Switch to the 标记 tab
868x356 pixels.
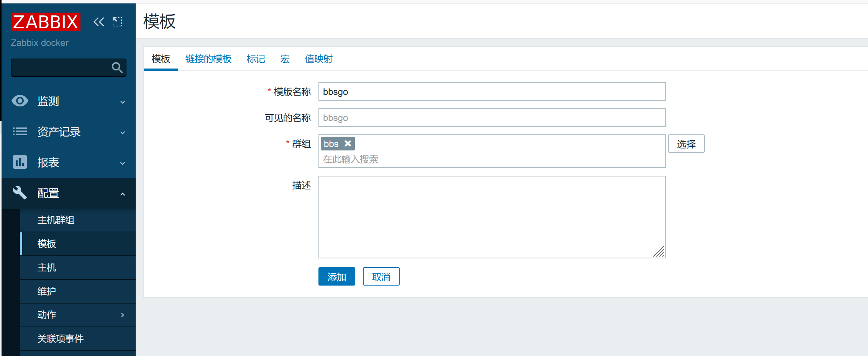[x=256, y=59]
